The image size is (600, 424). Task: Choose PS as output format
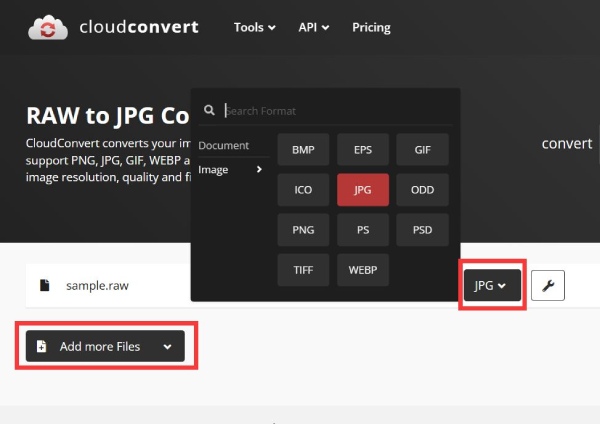click(x=363, y=230)
